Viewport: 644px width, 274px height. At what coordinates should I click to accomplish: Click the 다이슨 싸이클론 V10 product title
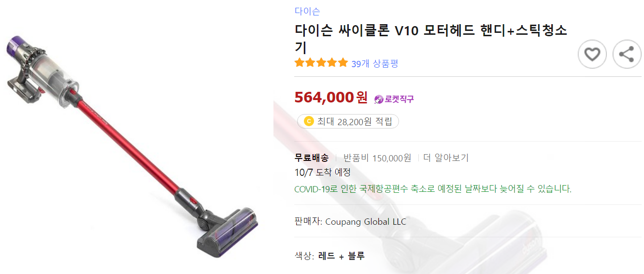click(x=431, y=39)
